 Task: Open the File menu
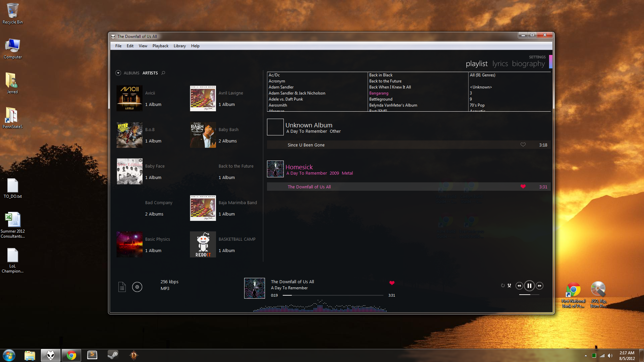pos(118,46)
